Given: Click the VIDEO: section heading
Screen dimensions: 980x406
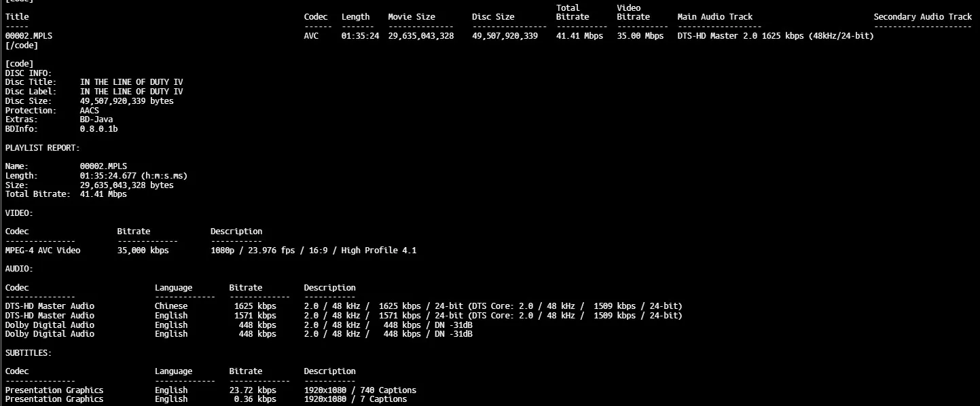Looking at the screenshot, I should 19,213.
